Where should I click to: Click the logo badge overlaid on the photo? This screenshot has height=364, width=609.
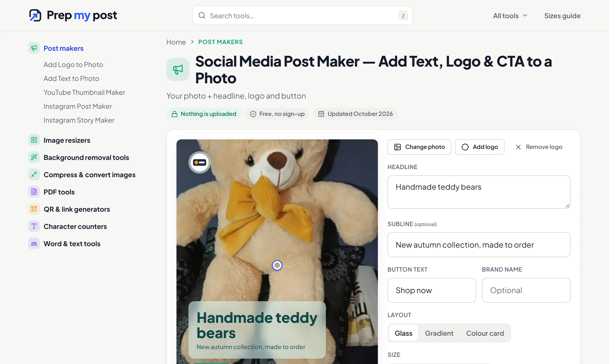click(x=199, y=162)
